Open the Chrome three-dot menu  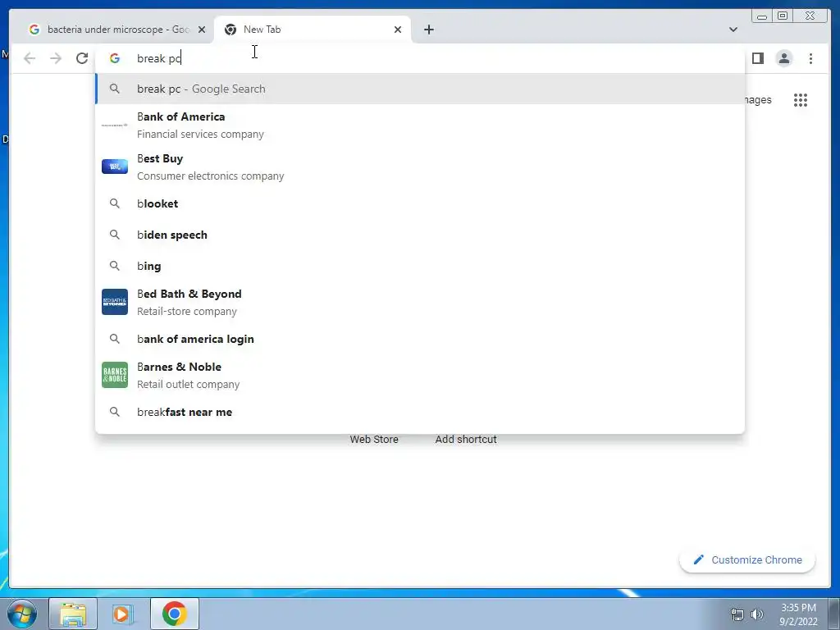(810, 58)
